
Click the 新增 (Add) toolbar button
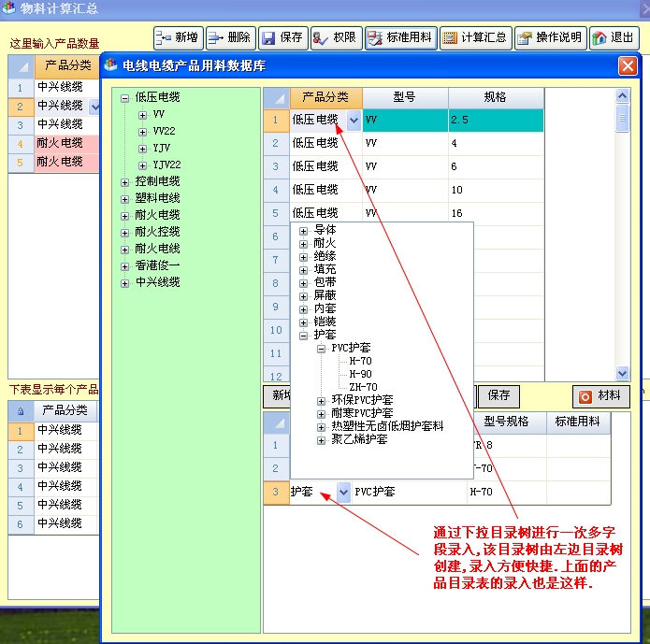click(x=178, y=37)
